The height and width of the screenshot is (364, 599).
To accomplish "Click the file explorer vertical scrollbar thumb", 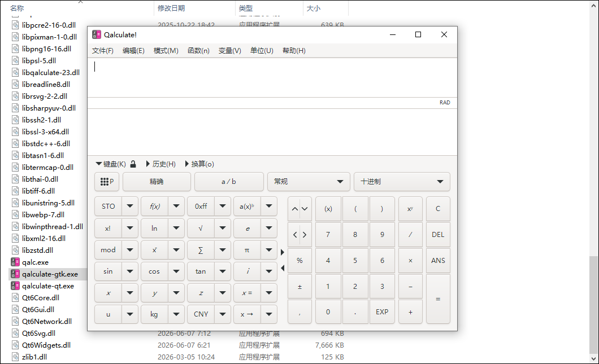I will tap(593, 305).
